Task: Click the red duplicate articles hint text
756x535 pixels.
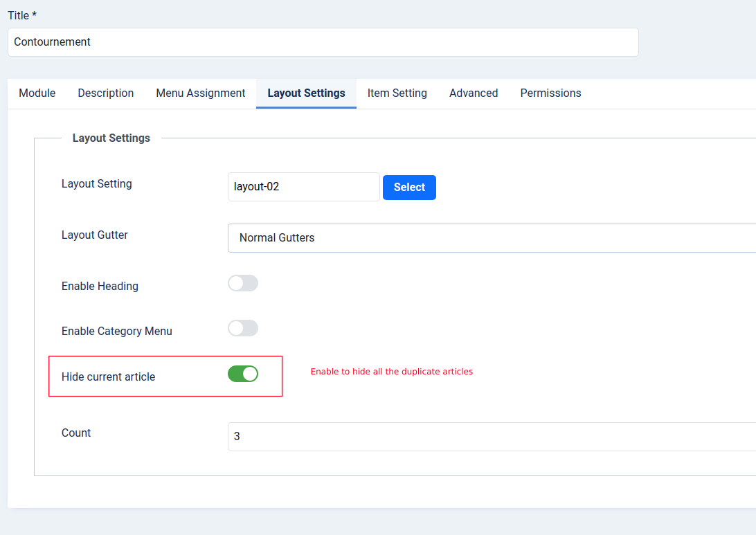Action: [x=392, y=372]
